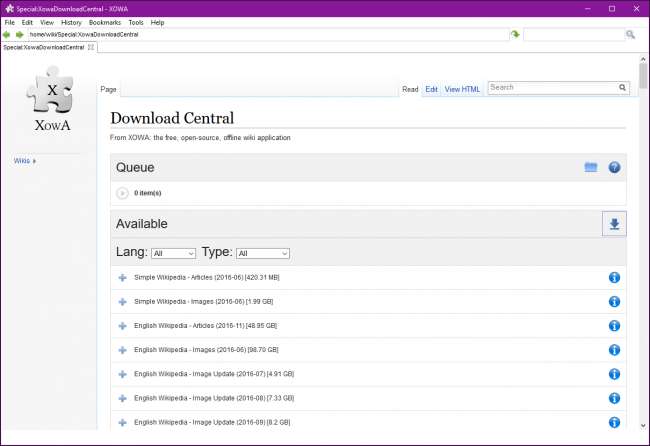This screenshot has height=446, width=650.
Task: Open the Lang dropdown filter
Action: click(x=174, y=253)
